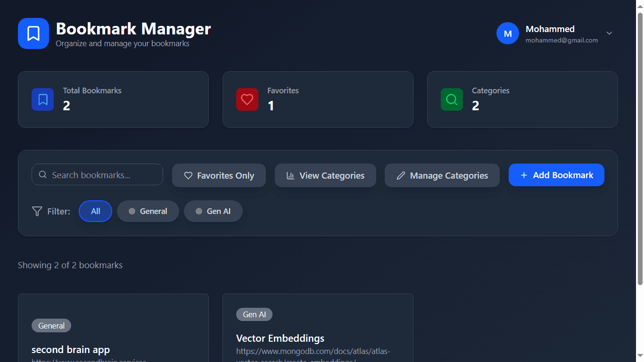Click the Bookmark Manager logo icon
This screenshot has width=644, height=362.
pyautogui.click(x=33, y=33)
